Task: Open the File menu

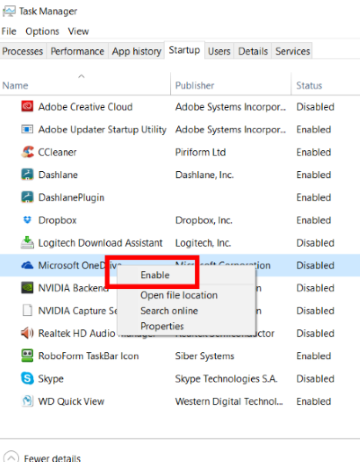Action: point(9,31)
